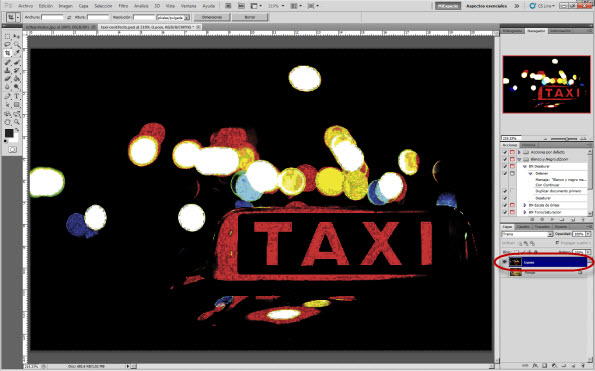
Task: Open the CS Live menu
Action: coord(542,6)
